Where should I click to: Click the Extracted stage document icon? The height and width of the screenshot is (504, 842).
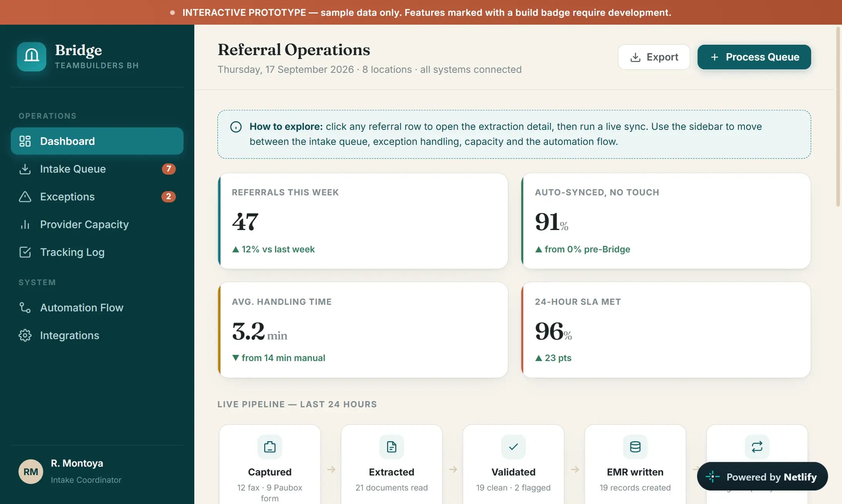392,447
